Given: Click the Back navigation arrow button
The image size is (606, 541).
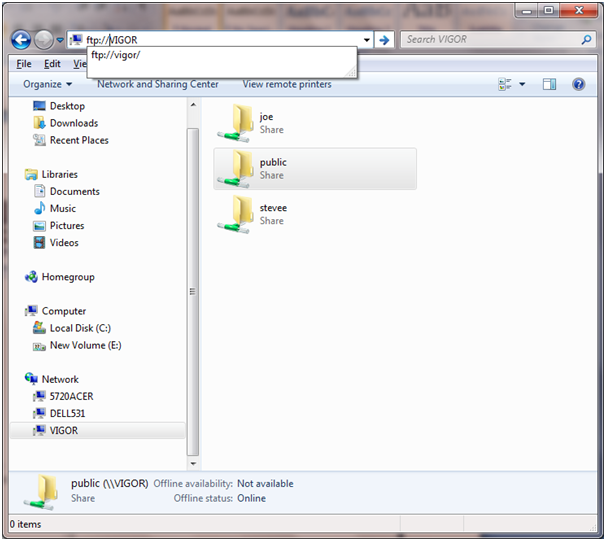Looking at the screenshot, I should click(21, 40).
